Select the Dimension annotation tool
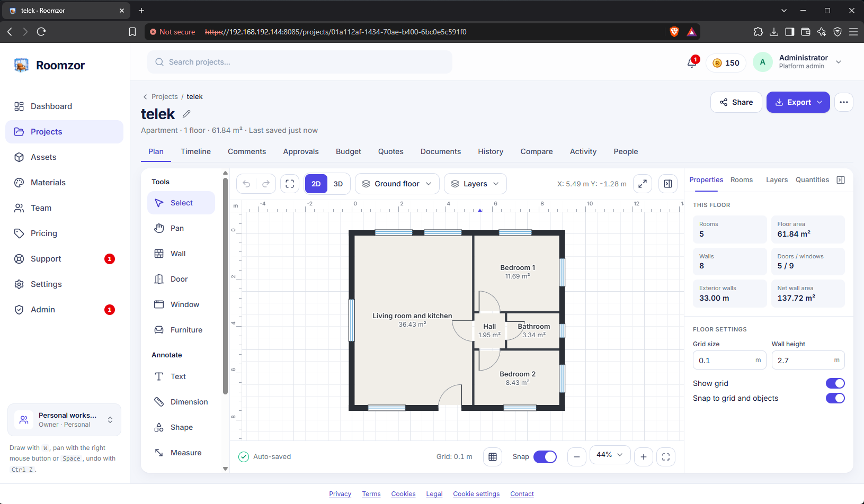This screenshot has width=864, height=504. tap(181, 402)
